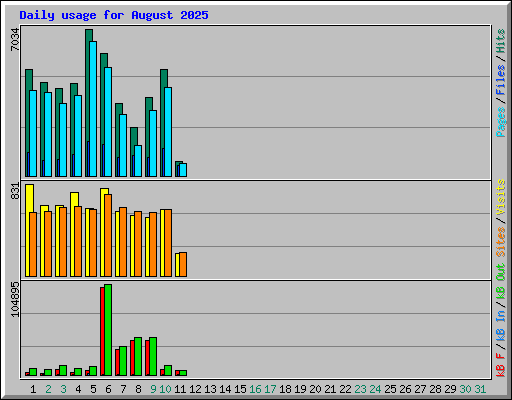Select the day 16 weekend label

pyautogui.click(x=255, y=389)
